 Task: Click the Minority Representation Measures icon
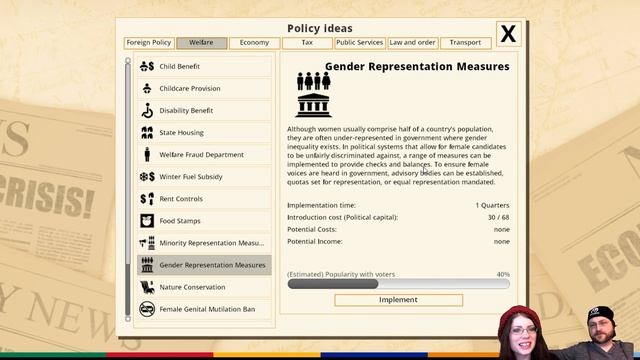click(x=147, y=243)
